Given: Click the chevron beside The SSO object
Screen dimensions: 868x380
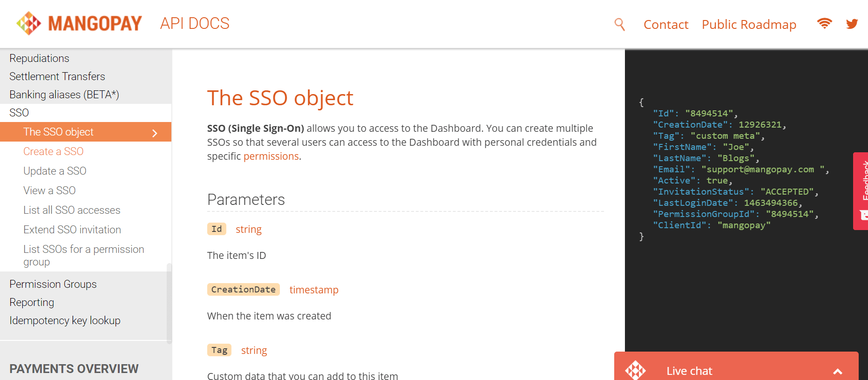Looking at the screenshot, I should tap(155, 133).
